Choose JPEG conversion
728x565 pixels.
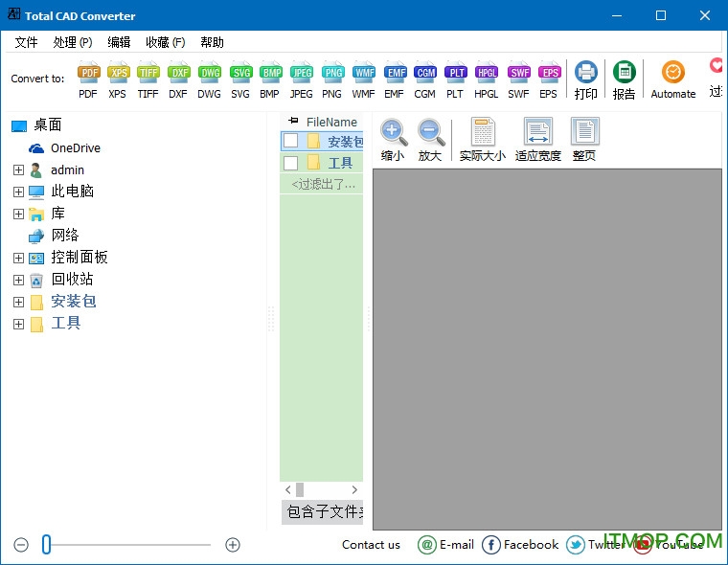[302, 79]
